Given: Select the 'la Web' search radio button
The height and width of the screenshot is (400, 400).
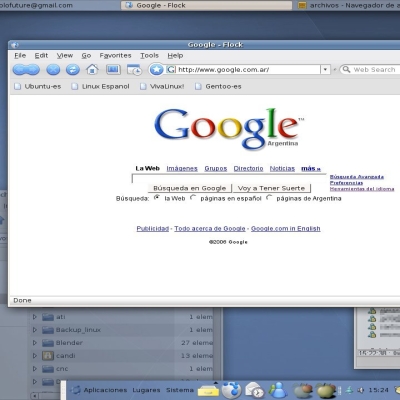Looking at the screenshot, I should click(x=157, y=198).
